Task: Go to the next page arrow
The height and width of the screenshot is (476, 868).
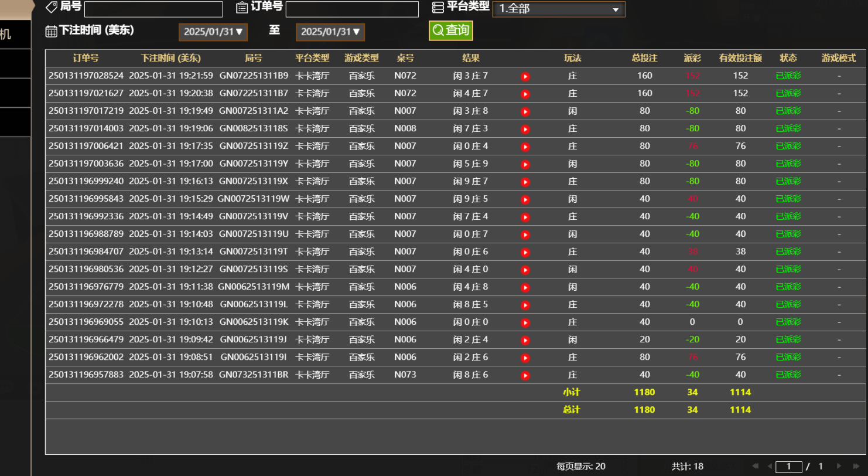Action: coord(839,467)
